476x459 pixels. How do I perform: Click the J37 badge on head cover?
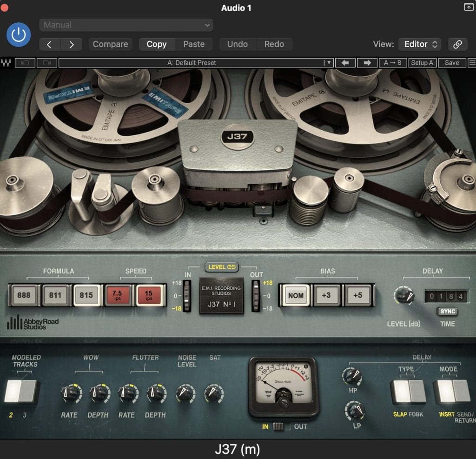(x=238, y=137)
